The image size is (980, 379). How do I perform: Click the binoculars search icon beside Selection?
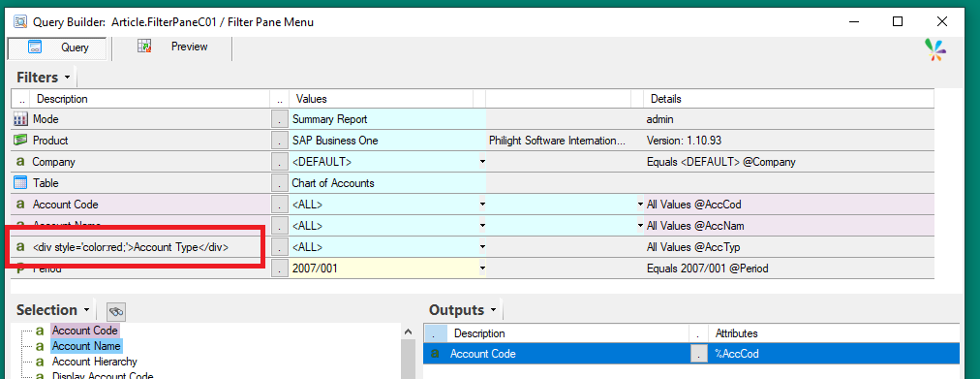115,311
